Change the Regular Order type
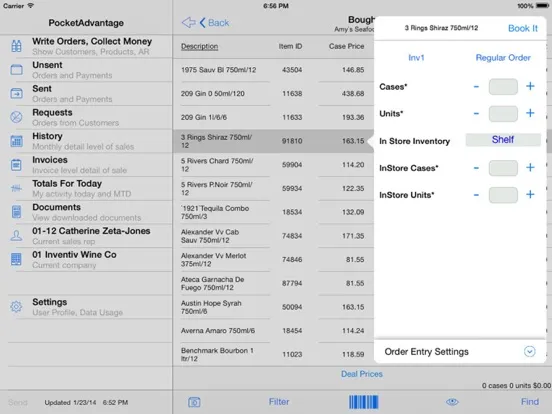552x414 pixels. pyautogui.click(x=503, y=57)
